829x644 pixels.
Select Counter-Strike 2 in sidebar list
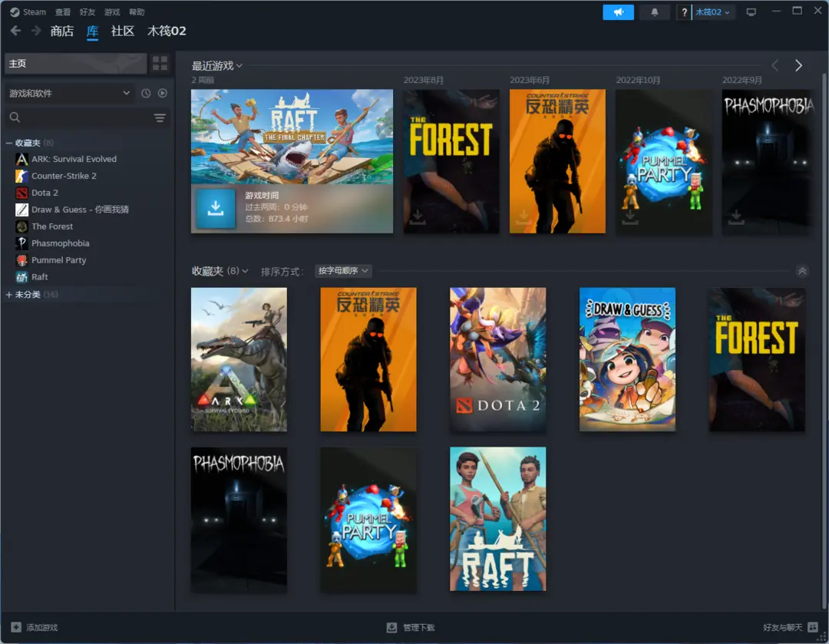pos(64,176)
